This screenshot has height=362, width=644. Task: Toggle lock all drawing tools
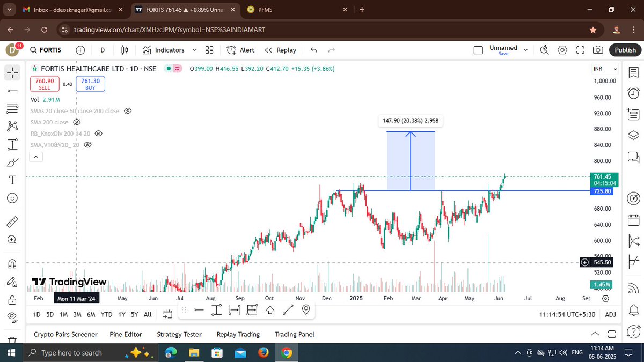point(12,299)
